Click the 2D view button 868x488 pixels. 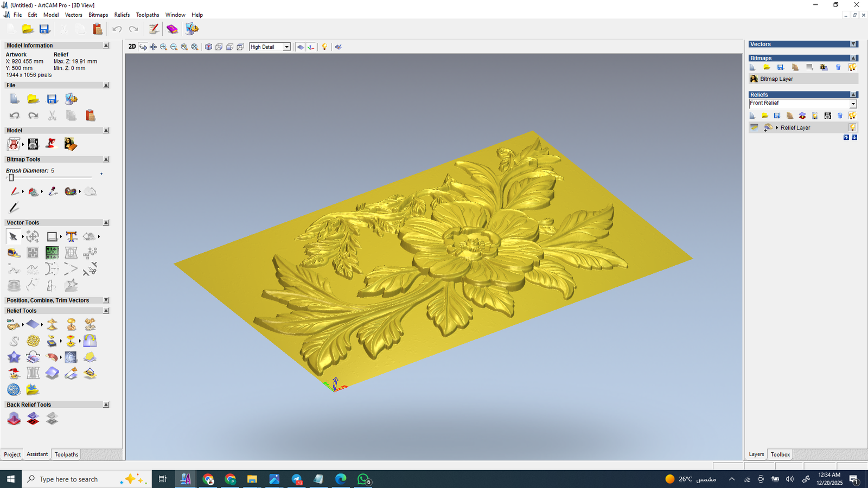click(132, 47)
